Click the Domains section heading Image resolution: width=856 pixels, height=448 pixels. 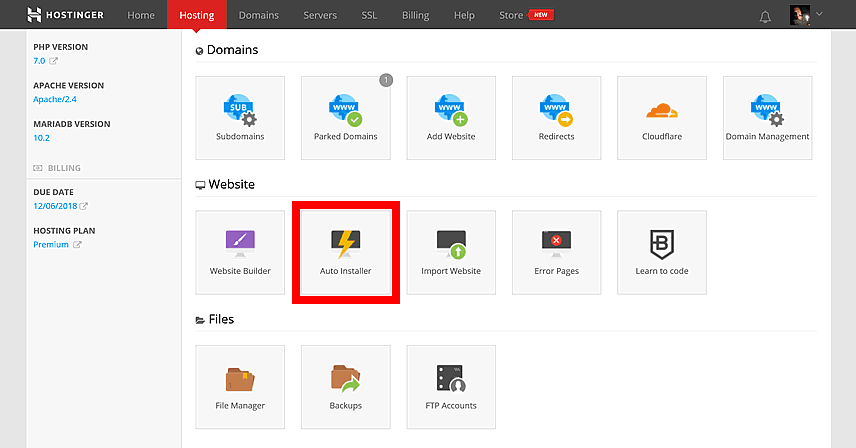pos(227,50)
